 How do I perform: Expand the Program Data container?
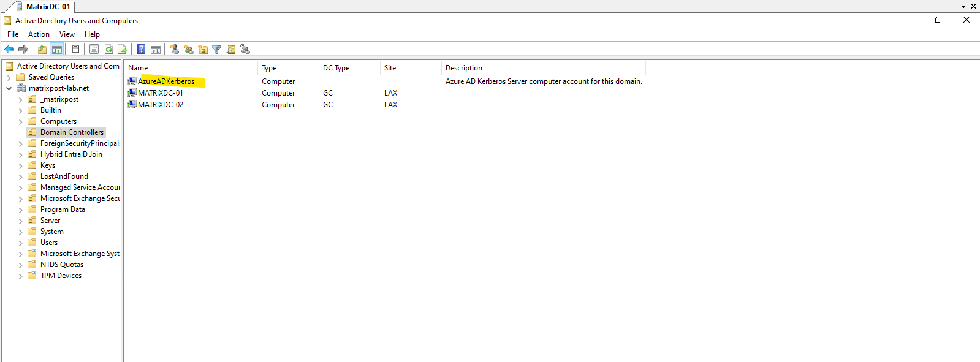tap(20, 210)
